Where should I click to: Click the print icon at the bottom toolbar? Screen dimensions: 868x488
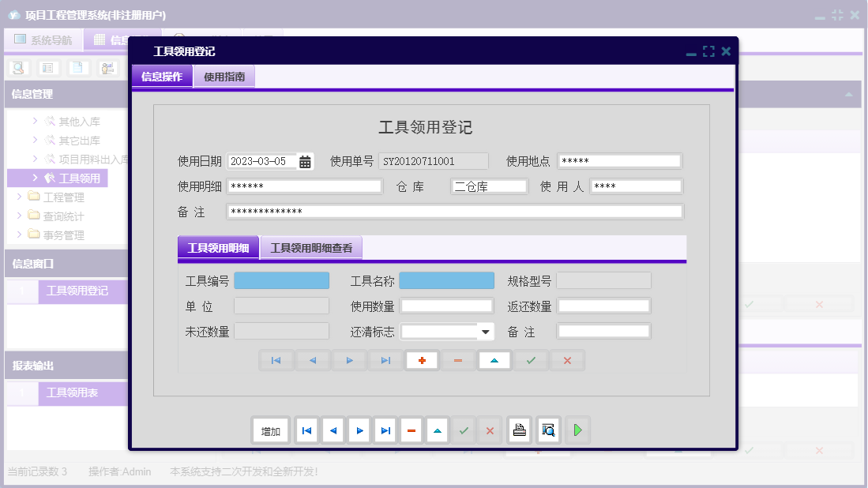click(519, 430)
